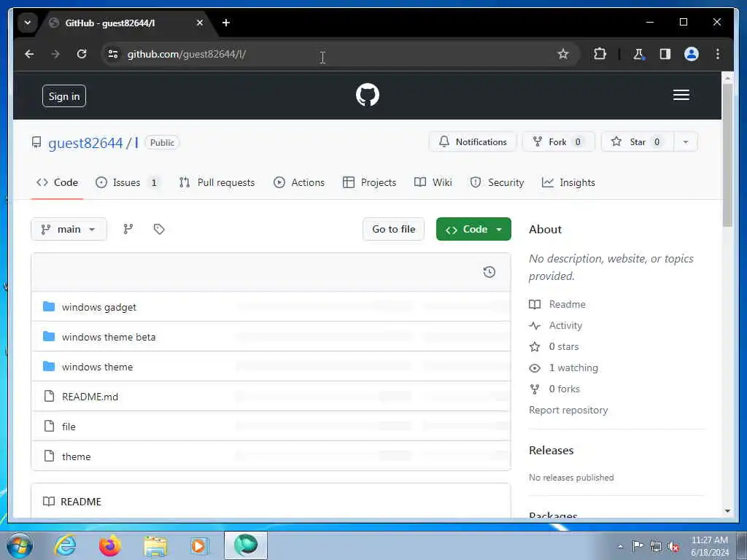747x560 pixels.
Task: Open the Insights tab
Action: coord(568,182)
